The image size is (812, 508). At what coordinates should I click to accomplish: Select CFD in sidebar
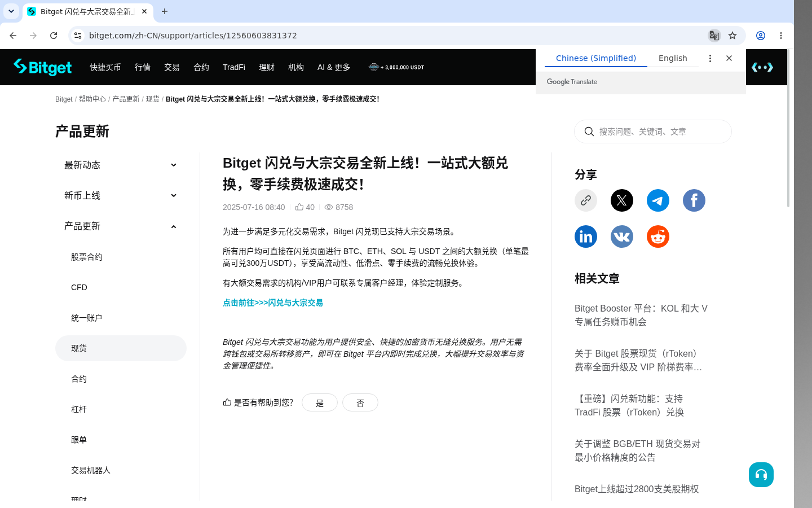tap(121, 287)
